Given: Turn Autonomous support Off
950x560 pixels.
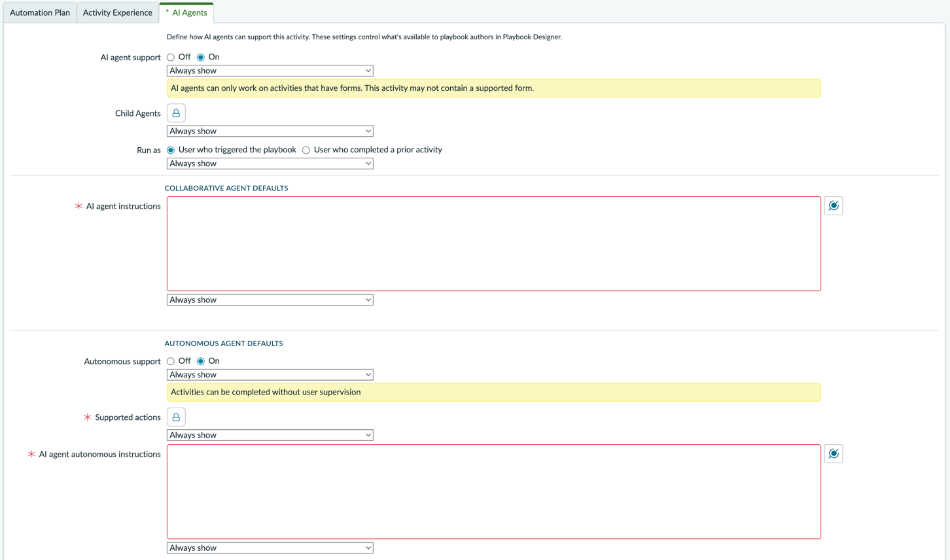Looking at the screenshot, I should 171,361.
